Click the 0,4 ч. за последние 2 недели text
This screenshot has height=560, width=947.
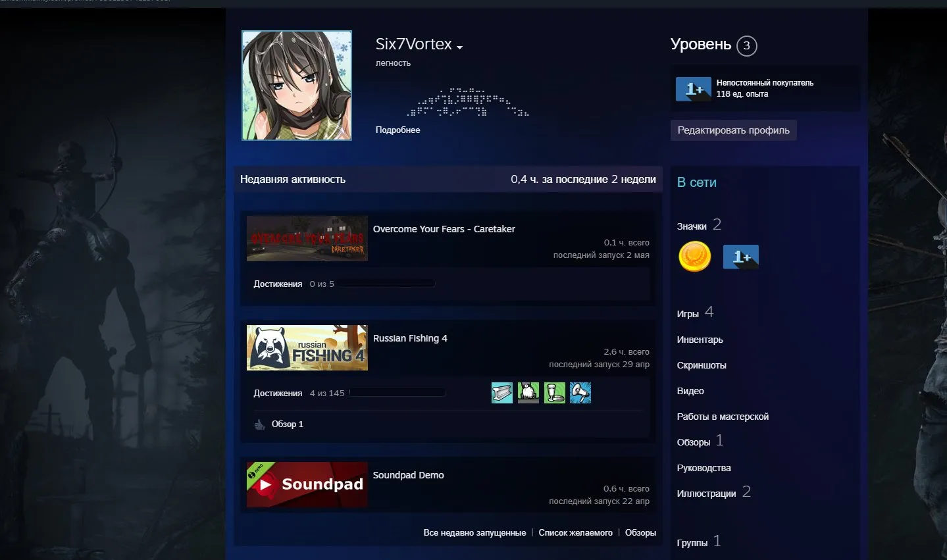(x=583, y=179)
